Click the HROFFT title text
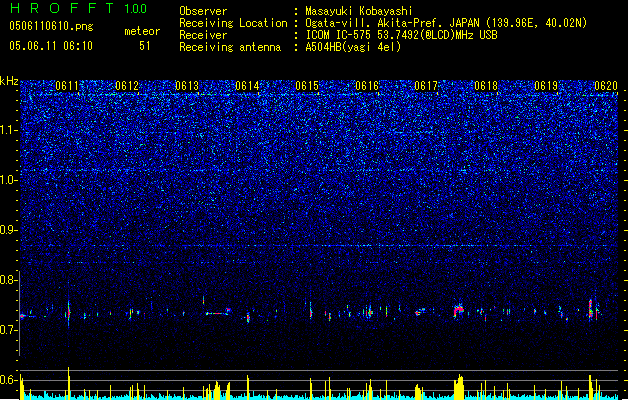Image resolution: width=629 pixels, height=400 pixels. [x=62, y=8]
